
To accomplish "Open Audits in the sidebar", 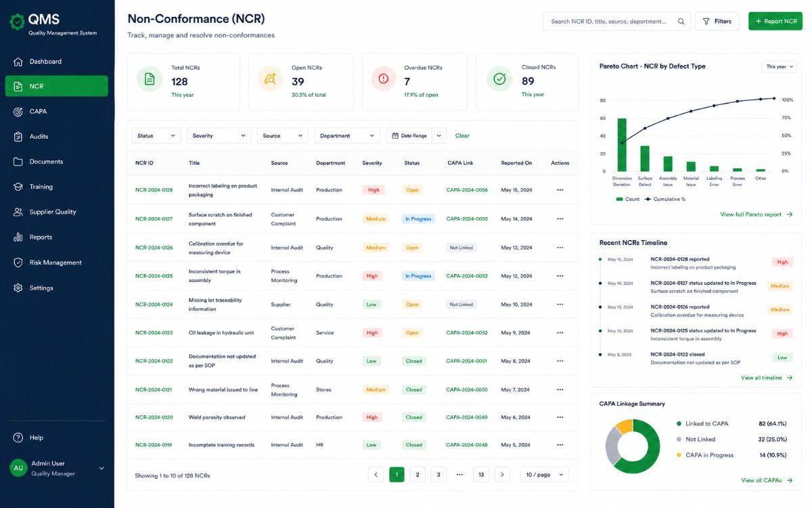I will click(x=57, y=137).
